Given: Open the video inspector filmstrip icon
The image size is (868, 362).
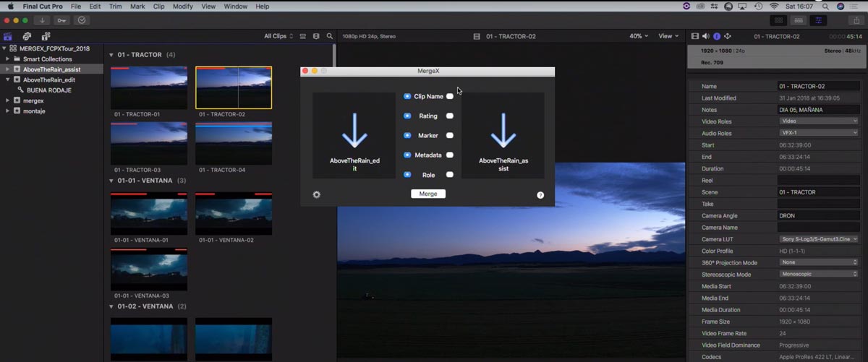Looking at the screenshot, I should click(695, 36).
